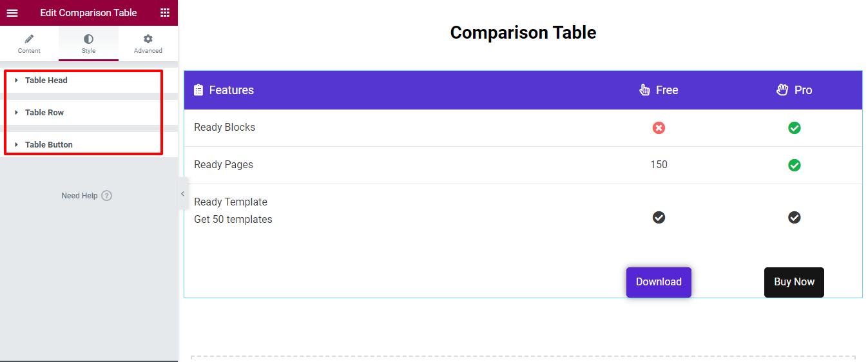The width and height of the screenshot is (868, 362).
Task: Click the green check in Pro Ready Blocks
Action: 795,128
